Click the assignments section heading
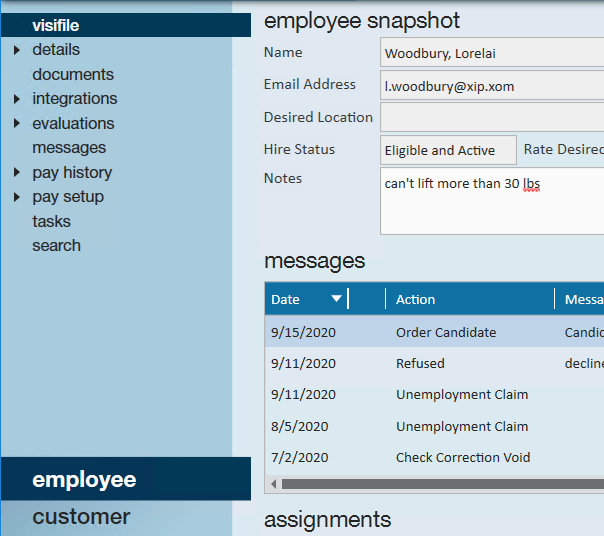The width and height of the screenshot is (604, 536). click(327, 519)
